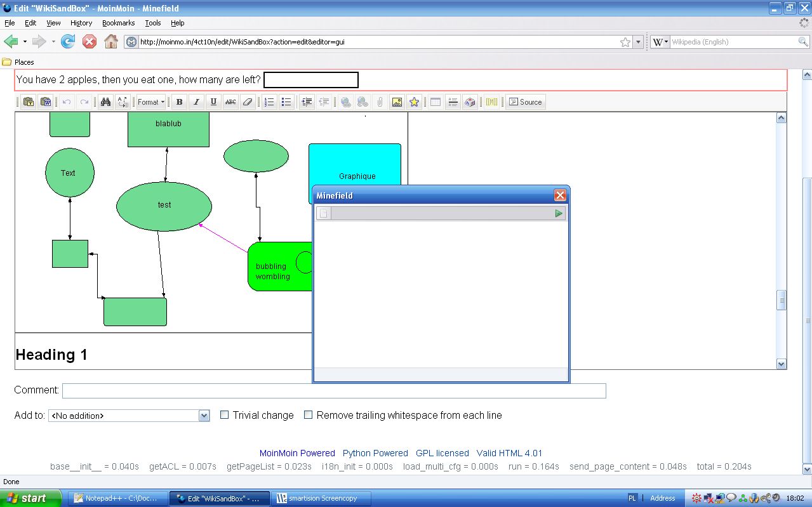Image resolution: width=812 pixels, height=507 pixels.
Task: Click the italic formatting icon
Action: tap(197, 102)
